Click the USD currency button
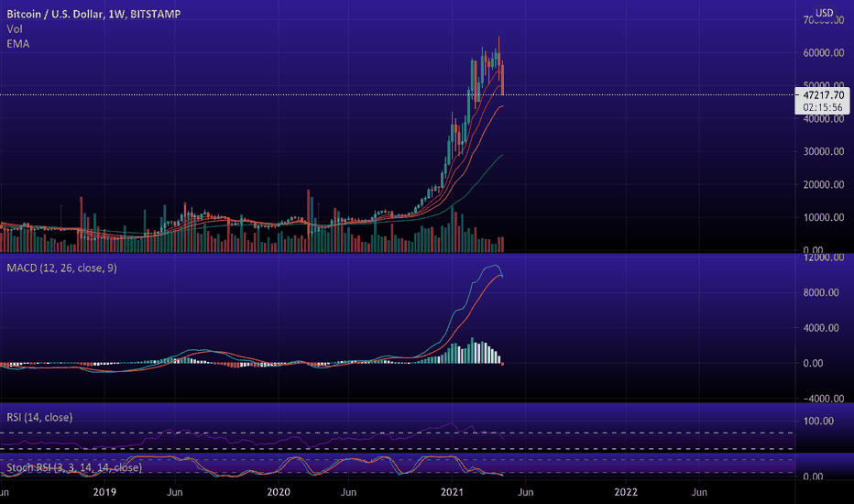854x504 pixels. tap(824, 13)
